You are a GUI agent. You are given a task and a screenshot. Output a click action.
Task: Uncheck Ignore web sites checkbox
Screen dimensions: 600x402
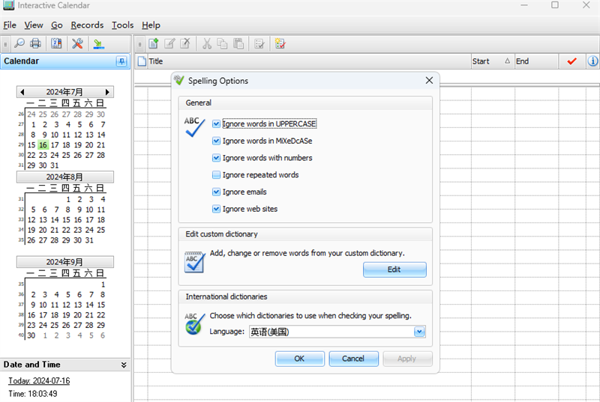point(216,208)
